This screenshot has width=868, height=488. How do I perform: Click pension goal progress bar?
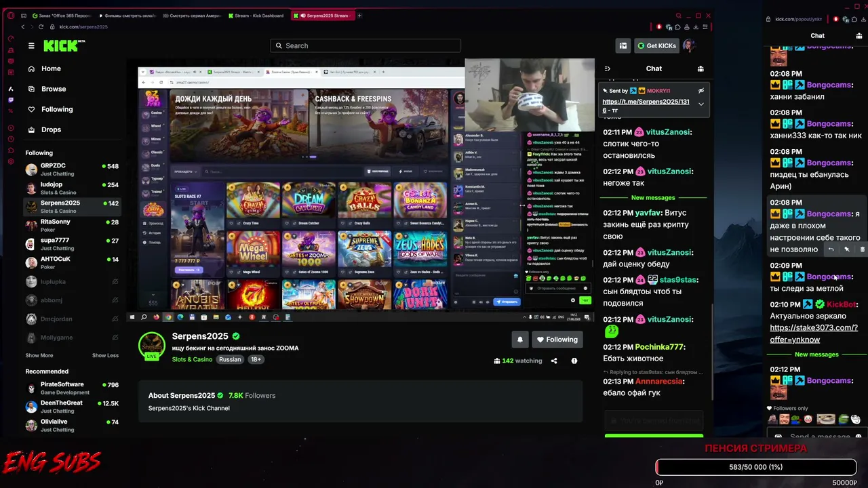(x=756, y=467)
